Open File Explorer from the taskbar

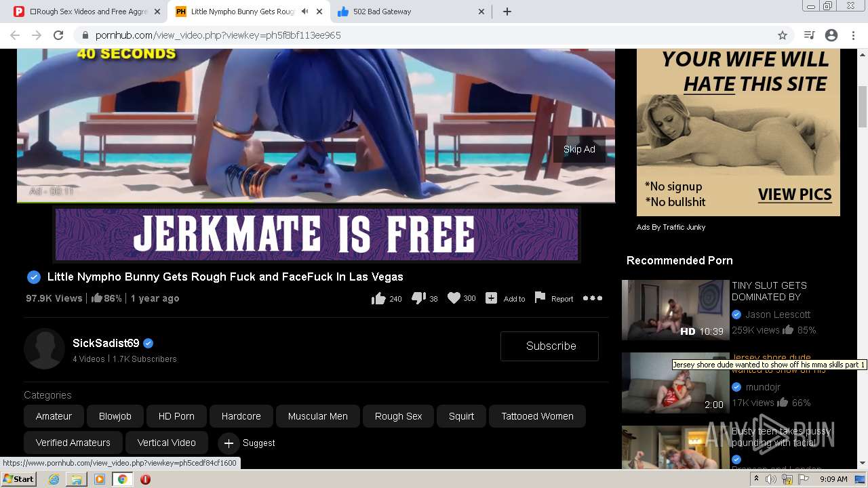[77, 479]
